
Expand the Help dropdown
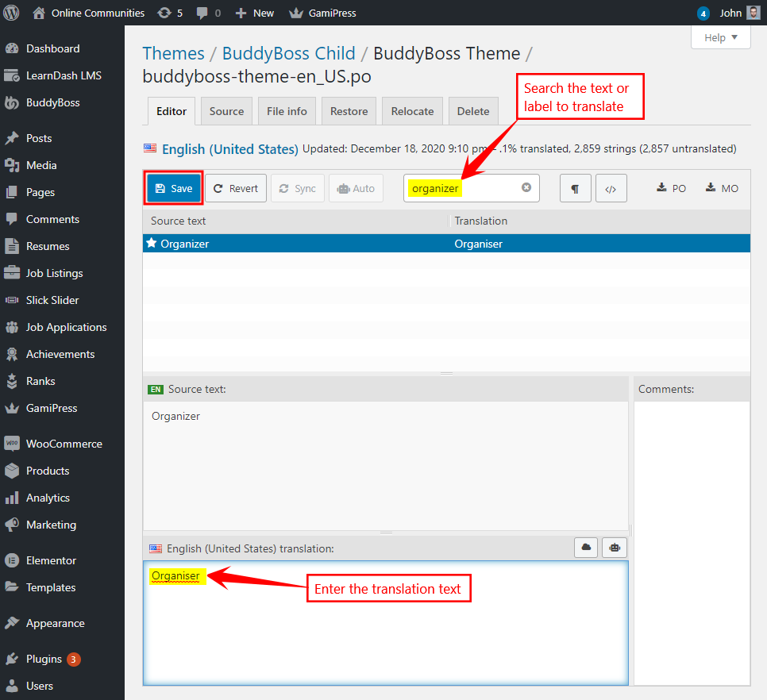(720, 37)
